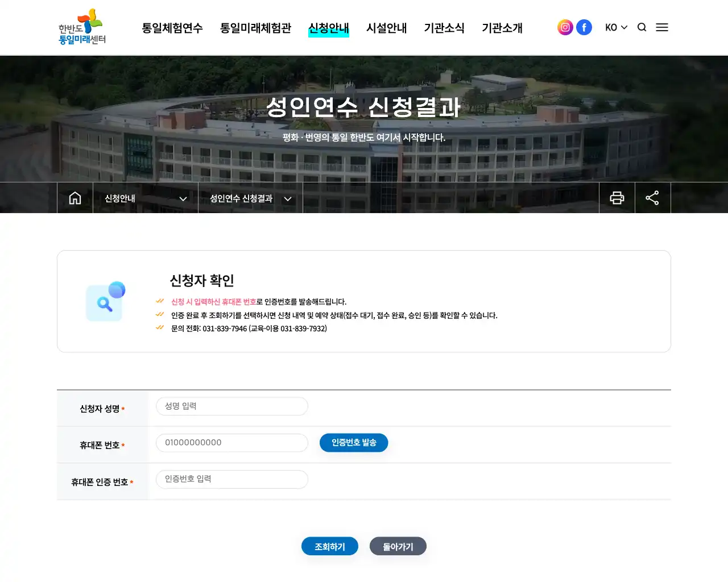The image size is (728, 582).
Task: Click the 인증번호 발송 button
Action: [354, 442]
